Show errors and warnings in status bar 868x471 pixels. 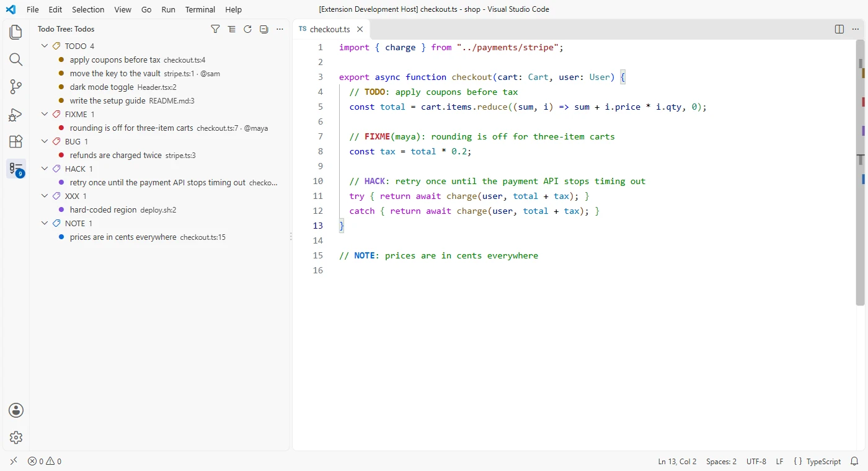[45, 462]
